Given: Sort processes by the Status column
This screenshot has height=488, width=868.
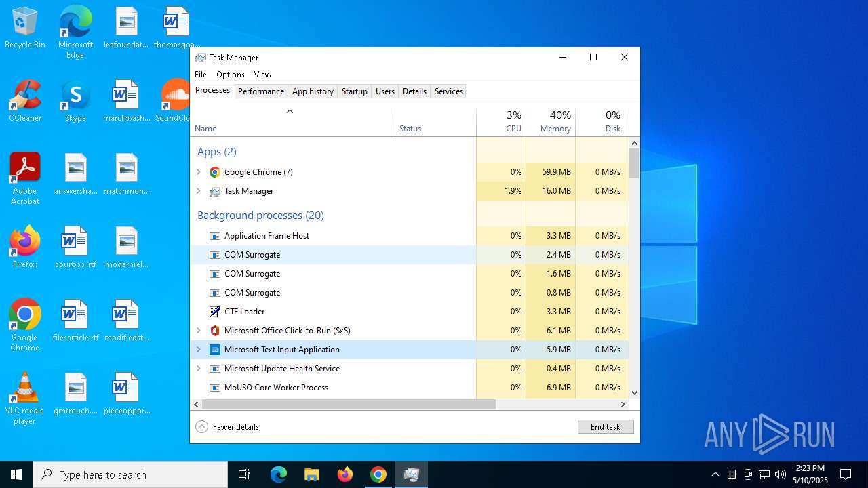Looking at the screenshot, I should click(x=436, y=122).
